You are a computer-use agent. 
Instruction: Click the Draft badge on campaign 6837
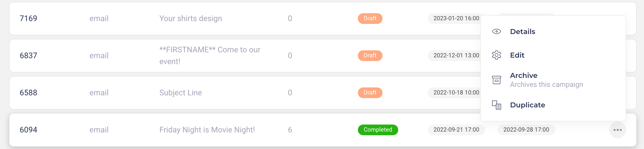370,56
